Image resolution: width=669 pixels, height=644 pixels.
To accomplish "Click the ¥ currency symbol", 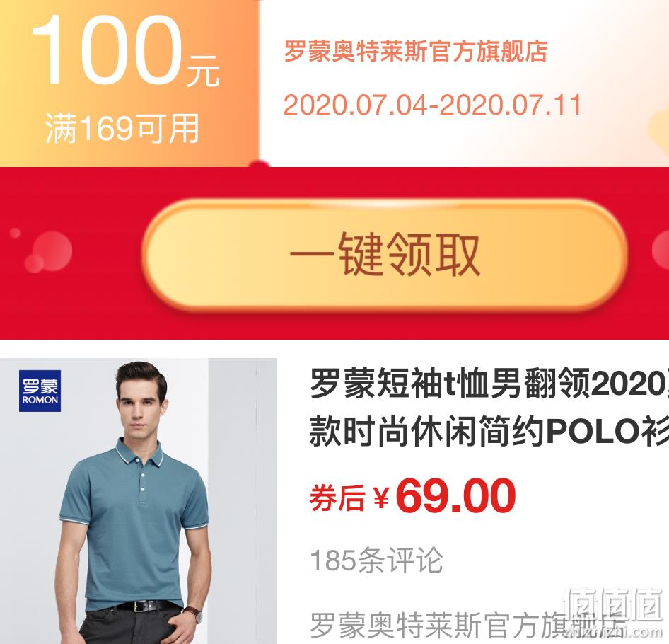I will 381,498.
